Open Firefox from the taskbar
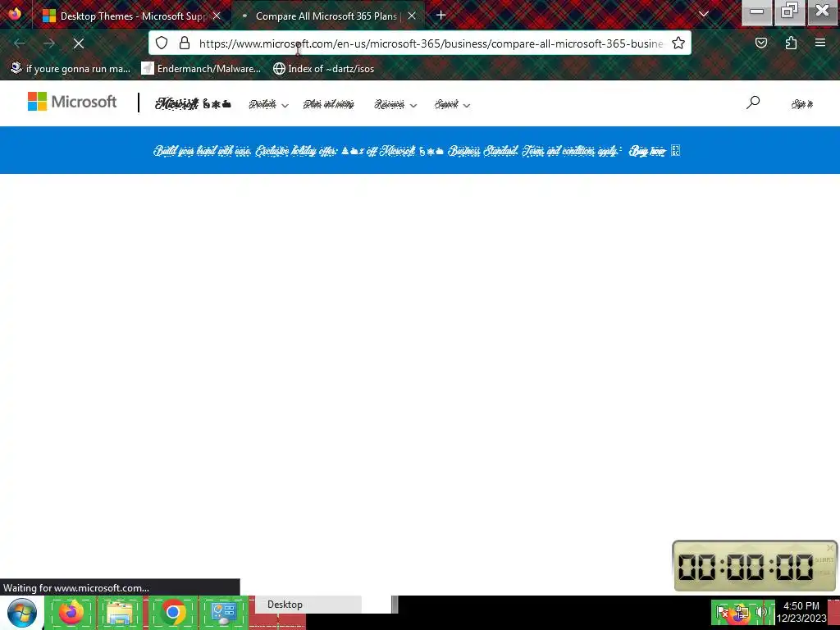The height and width of the screenshot is (630, 840). click(71, 612)
